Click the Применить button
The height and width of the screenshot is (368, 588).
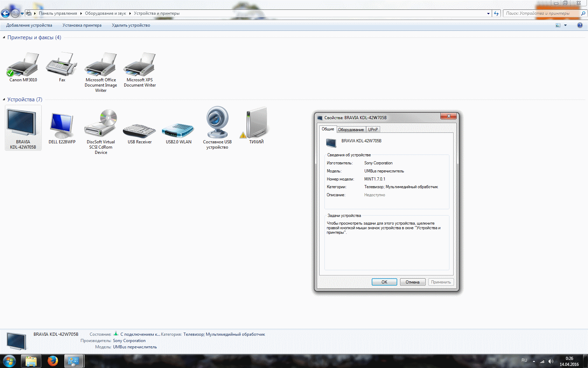coord(441,282)
